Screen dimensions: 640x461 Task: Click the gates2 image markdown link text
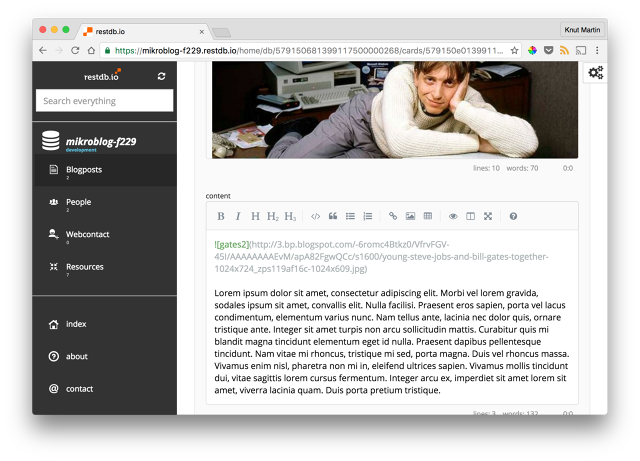click(x=231, y=245)
